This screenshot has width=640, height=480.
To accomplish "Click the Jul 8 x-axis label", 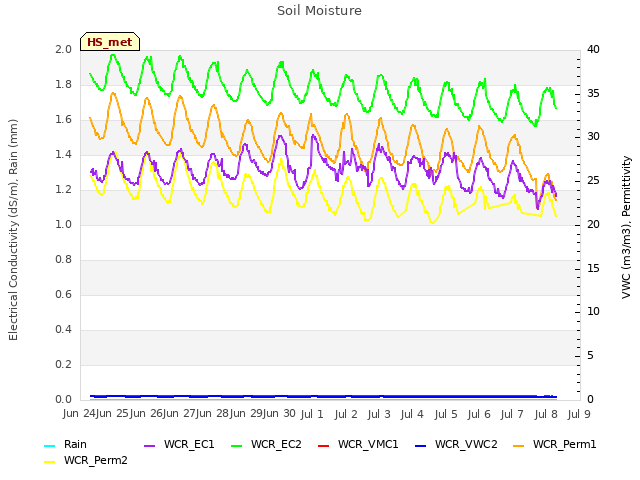I will coord(546,414).
